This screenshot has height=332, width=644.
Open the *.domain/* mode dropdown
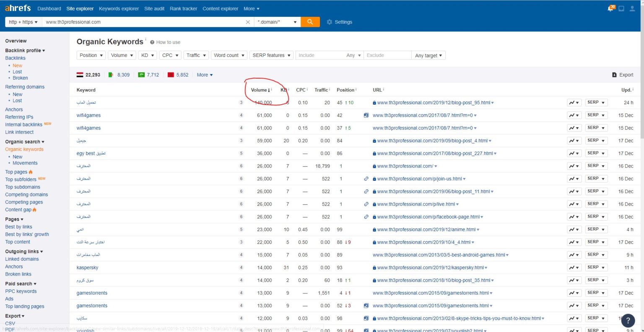click(x=277, y=22)
